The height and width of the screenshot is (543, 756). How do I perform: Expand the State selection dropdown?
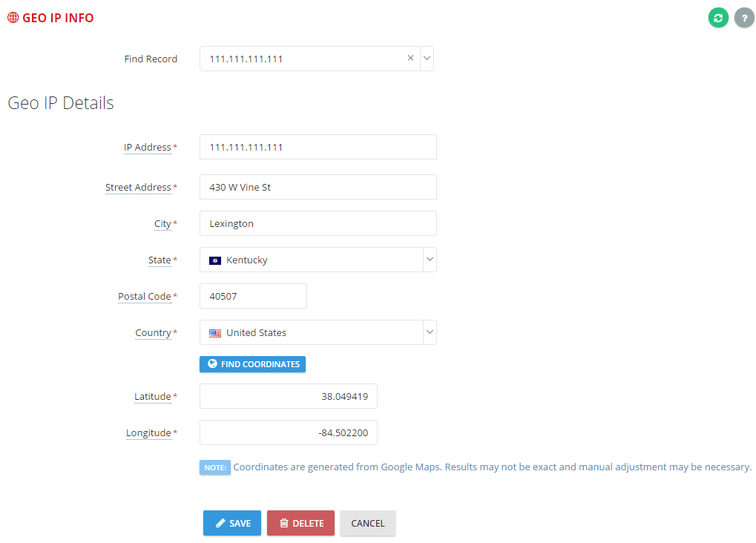429,260
